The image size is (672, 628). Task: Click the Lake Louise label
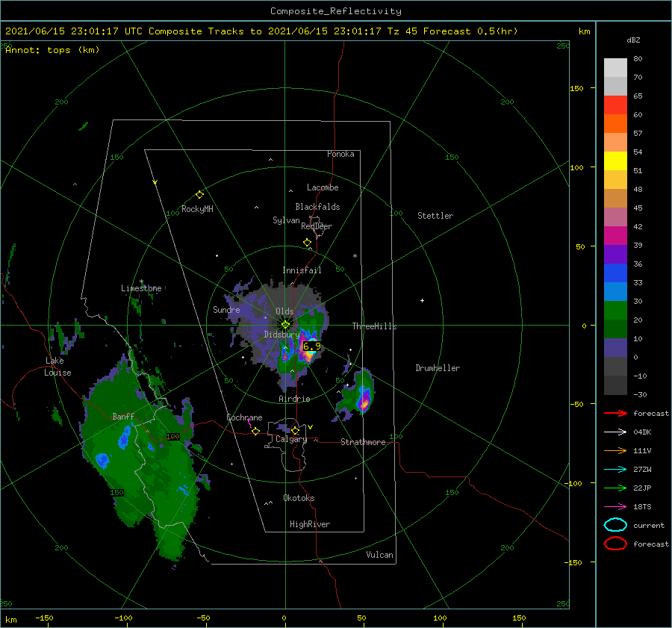57,367
